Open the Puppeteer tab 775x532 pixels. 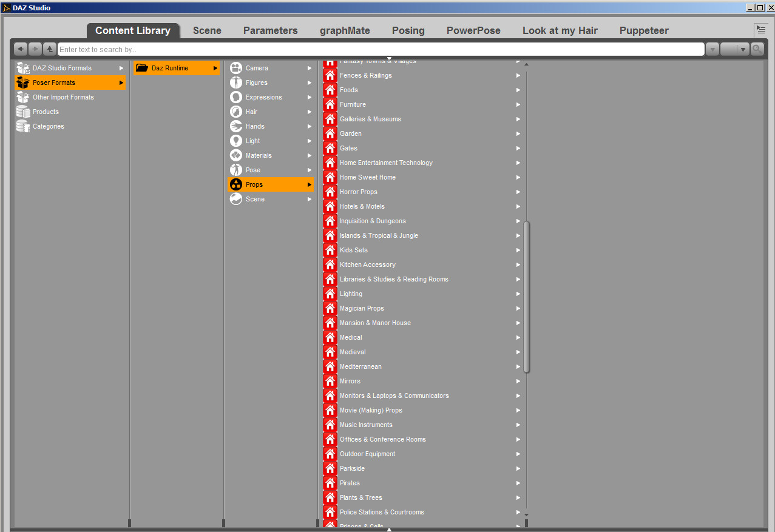(x=644, y=30)
